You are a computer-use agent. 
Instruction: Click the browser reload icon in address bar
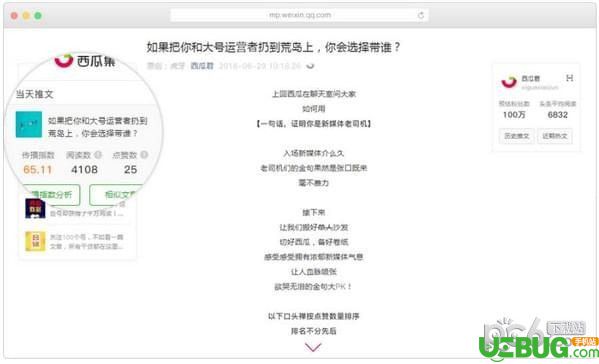[x=421, y=15]
